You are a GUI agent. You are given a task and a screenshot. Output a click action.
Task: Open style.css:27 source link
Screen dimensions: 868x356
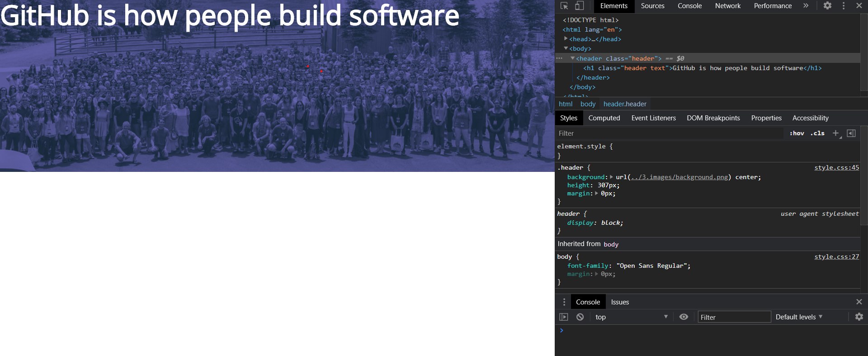(x=836, y=257)
